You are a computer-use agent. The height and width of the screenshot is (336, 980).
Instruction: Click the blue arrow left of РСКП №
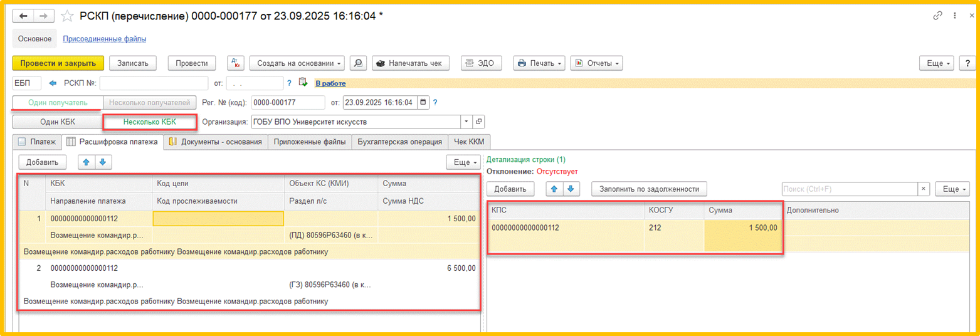53,83
